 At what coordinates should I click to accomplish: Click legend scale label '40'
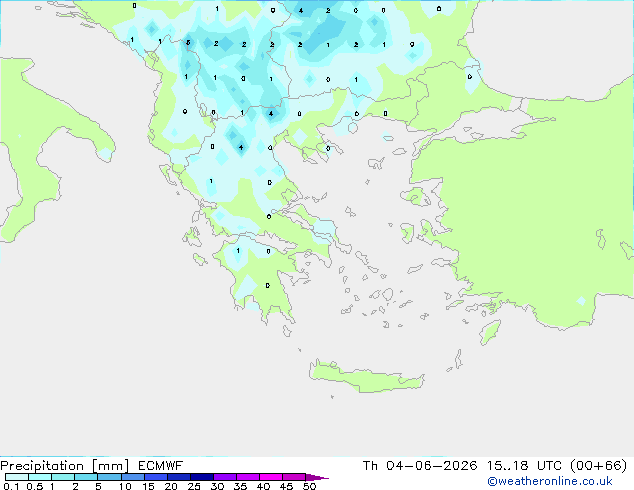pos(263,486)
